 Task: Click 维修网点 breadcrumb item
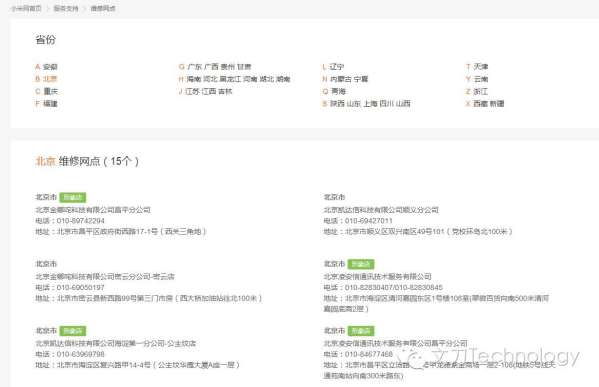point(103,8)
